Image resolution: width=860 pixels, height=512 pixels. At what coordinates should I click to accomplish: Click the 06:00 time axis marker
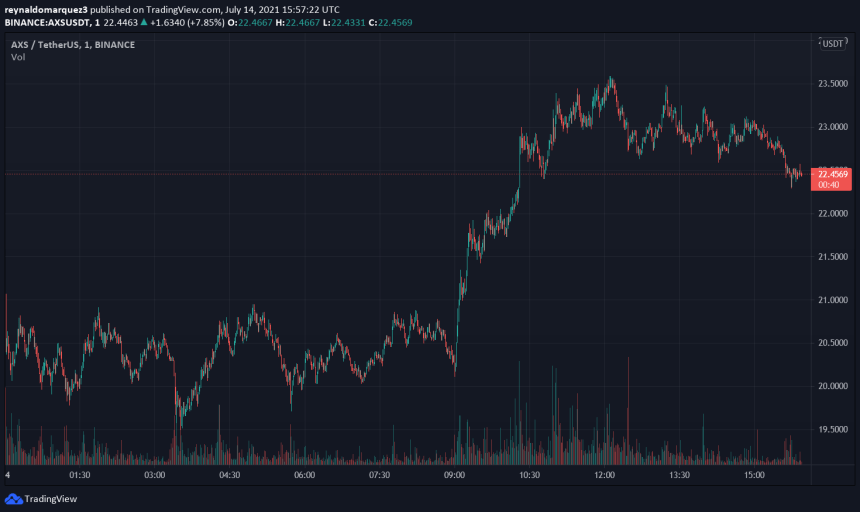(304, 475)
